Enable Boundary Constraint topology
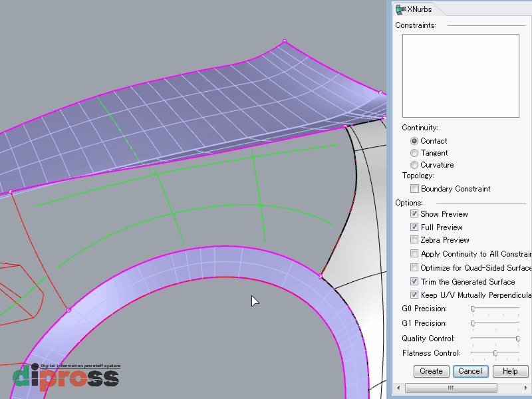 [414, 189]
